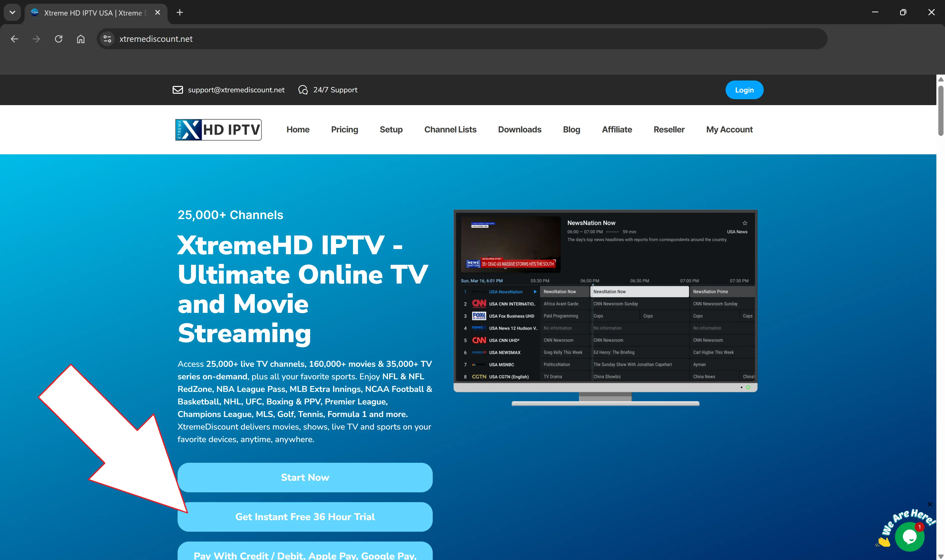Click Get Instant Free 36 Hour Trial

pos(305,517)
